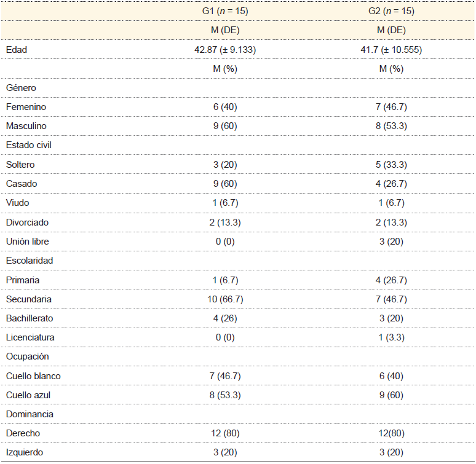Click the 10 (66.7) Secundaria value
The width and height of the screenshot is (476, 464).
tap(224, 299)
